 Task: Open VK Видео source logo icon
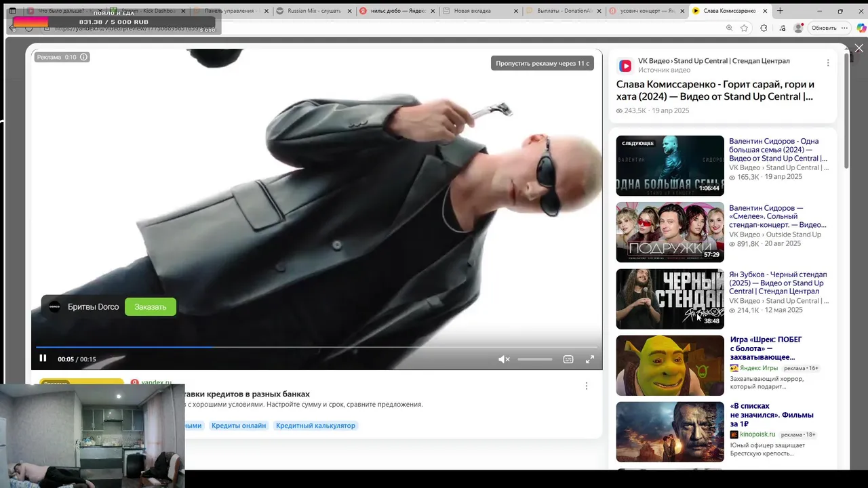point(625,66)
